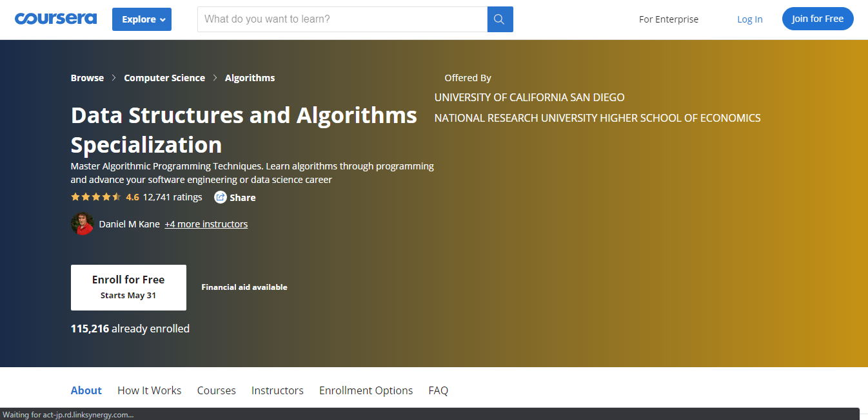868x420 pixels.
Task: Click the Coursera logo
Action: tap(55, 19)
